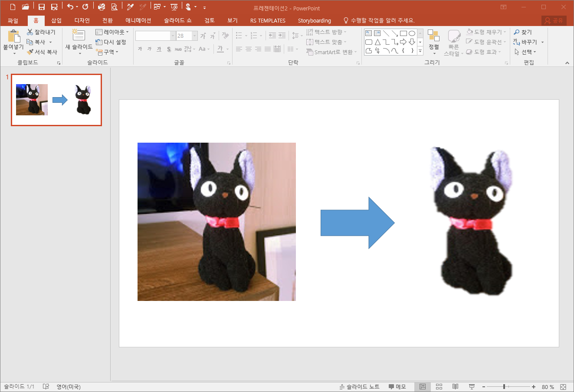Image resolution: width=574 pixels, height=392 pixels.
Task: Open the Layout (레이아웃) dropdown
Action: pos(112,32)
